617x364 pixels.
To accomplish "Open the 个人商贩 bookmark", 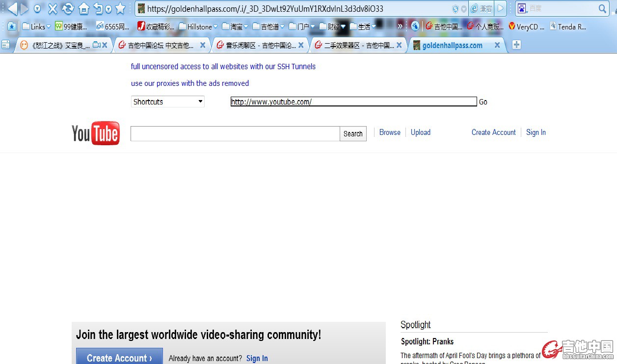I will 485,26.
